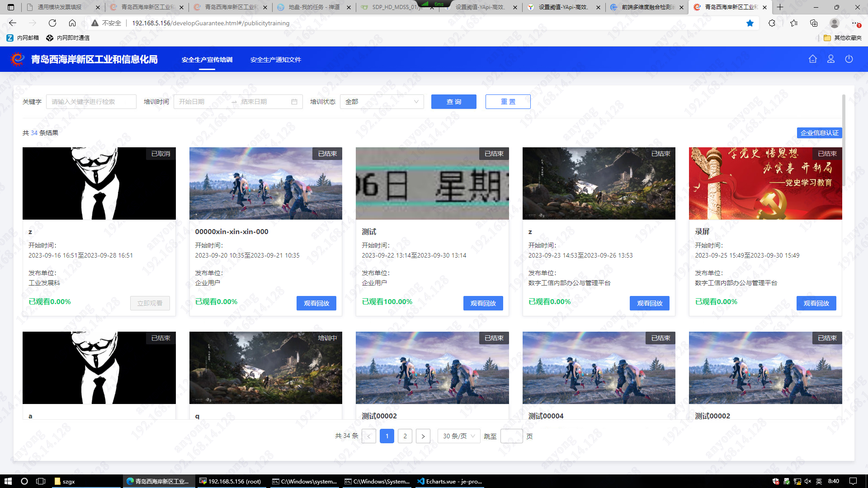Viewport: 868px width, 488px height.
Task: Click the browser home button
Action: [72, 23]
